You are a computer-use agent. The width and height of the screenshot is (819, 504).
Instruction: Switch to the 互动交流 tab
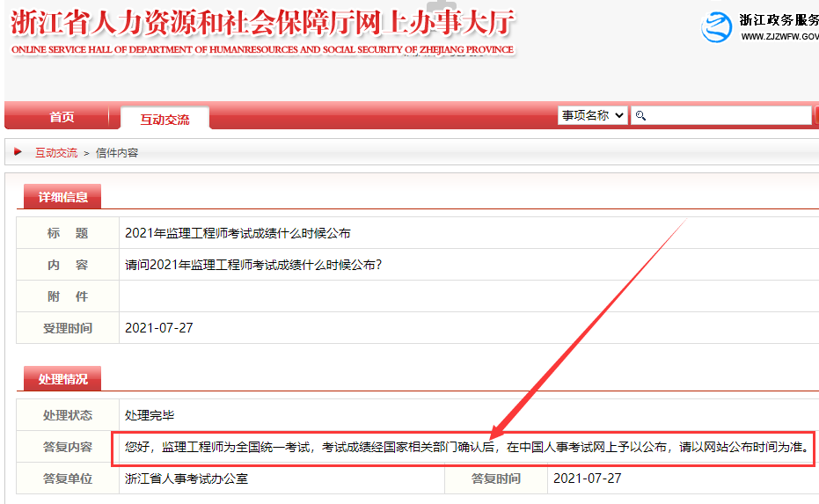(165, 119)
